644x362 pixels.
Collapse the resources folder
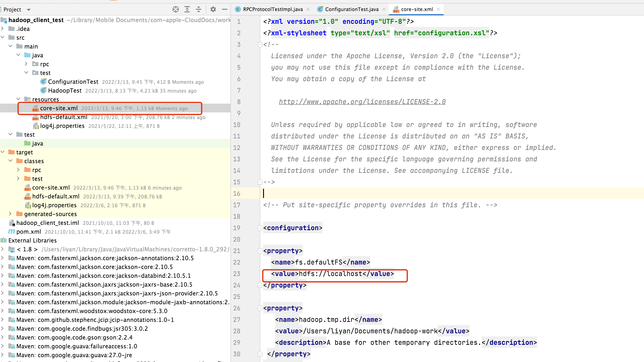click(x=19, y=99)
